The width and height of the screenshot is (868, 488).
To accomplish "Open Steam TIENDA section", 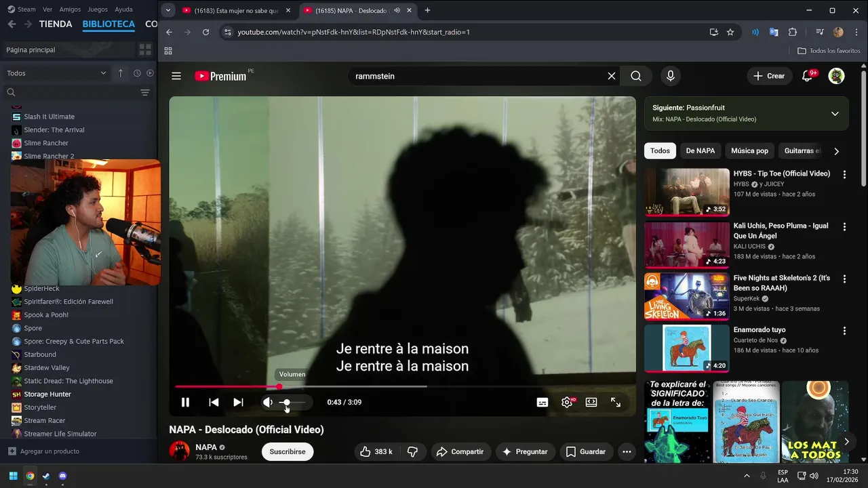I will [56, 24].
